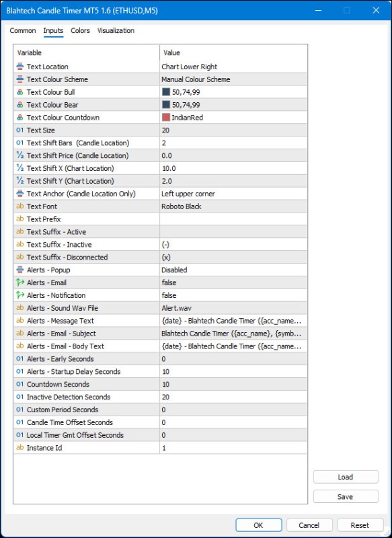Switch to the Colors tab
The width and height of the screenshot is (392, 538).
[80, 30]
